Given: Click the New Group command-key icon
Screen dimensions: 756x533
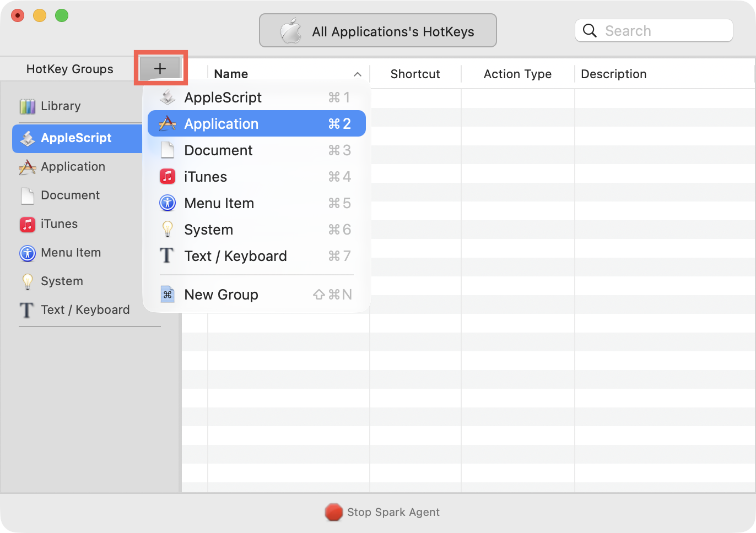Looking at the screenshot, I should click(x=168, y=295).
